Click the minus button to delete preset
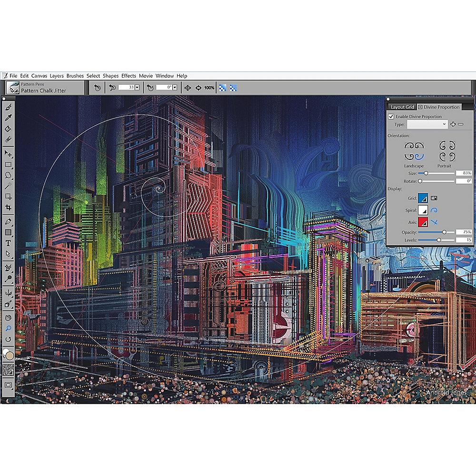Screen dimensions: 476x476 coord(460,124)
